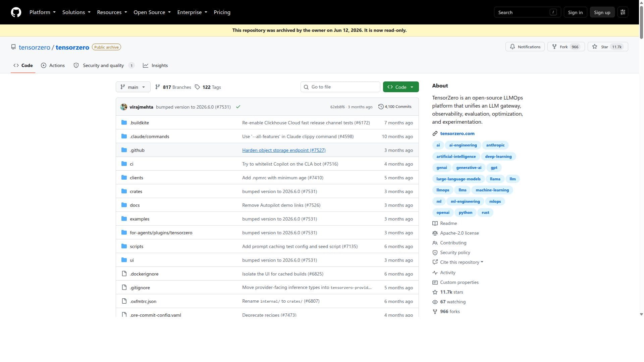Viewport: 644px width, 362px height.
Task: Click the rust topic tag
Action: [485, 213]
